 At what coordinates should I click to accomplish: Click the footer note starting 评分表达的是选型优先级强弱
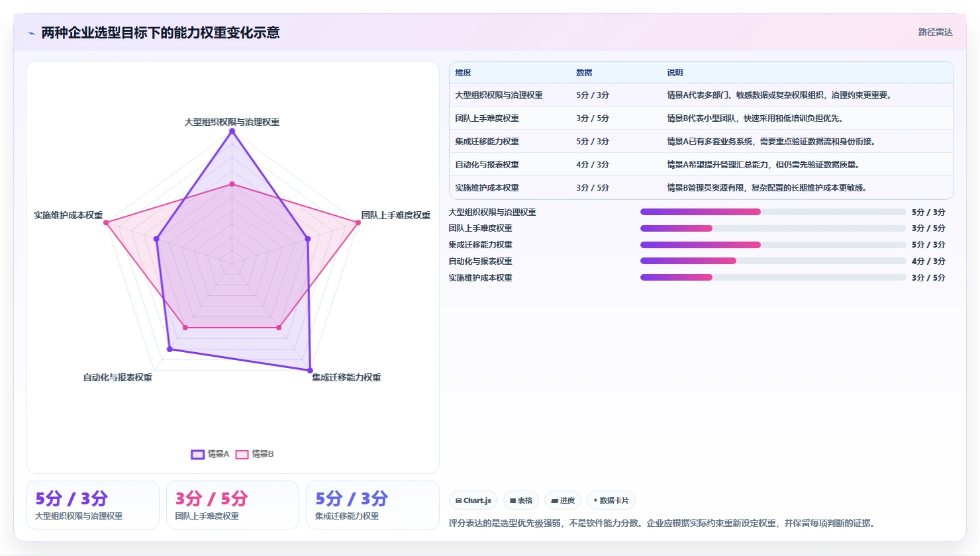click(x=663, y=523)
